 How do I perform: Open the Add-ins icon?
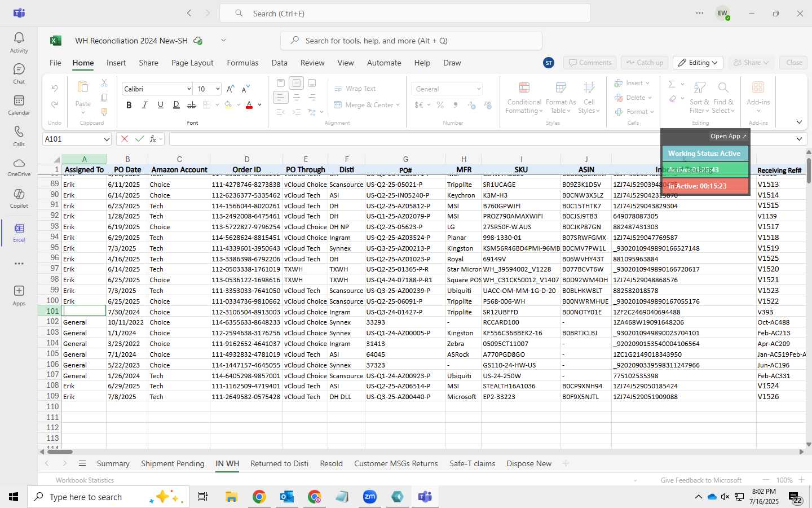pyautogui.click(x=758, y=88)
